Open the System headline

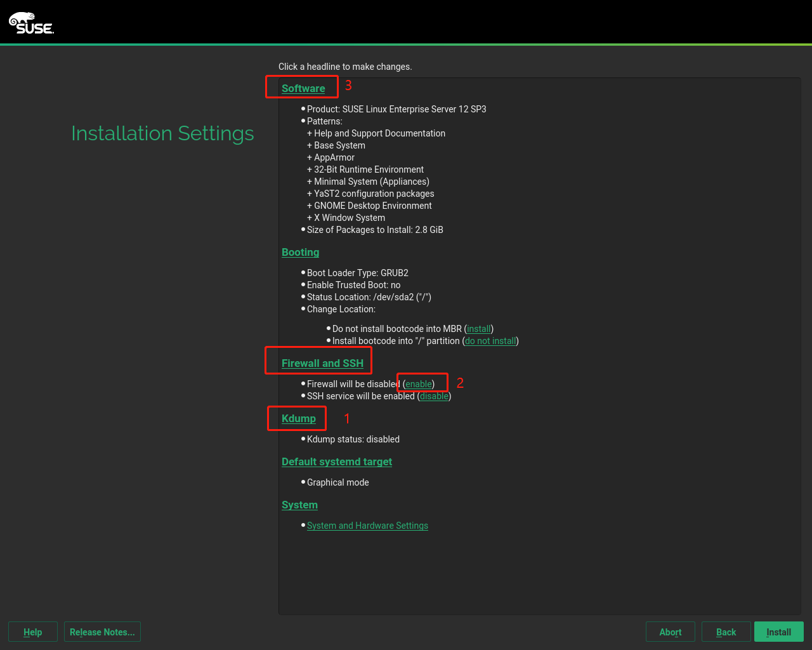(x=299, y=505)
